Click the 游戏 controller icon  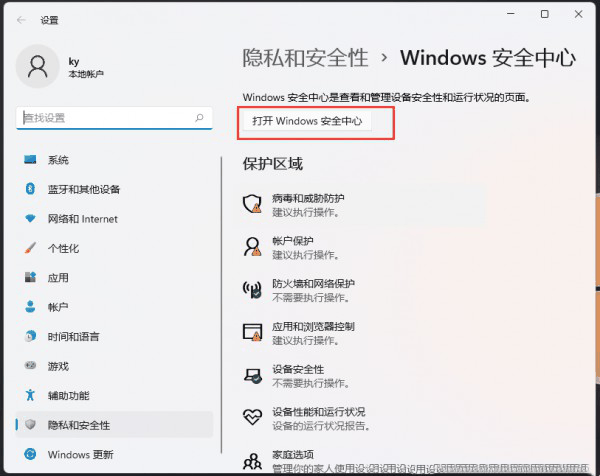click(30, 365)
